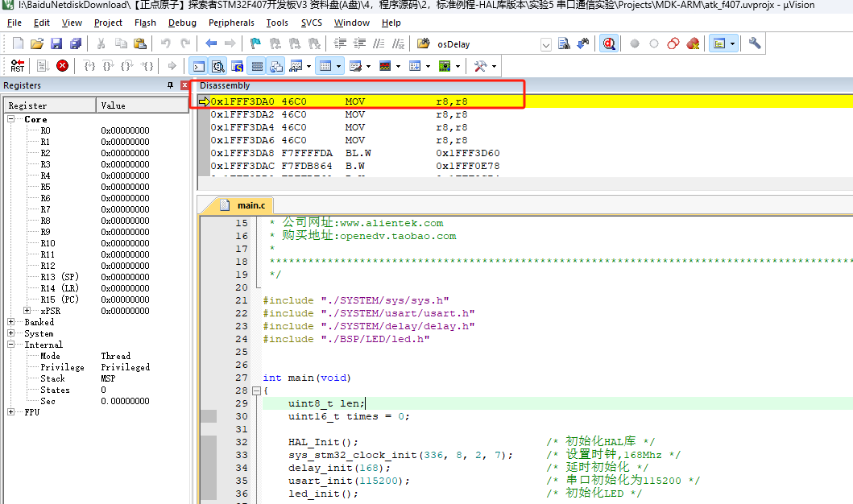
Task: Click into the osDelay find text field
Action: pyautogui.click(x=487, y=44)
